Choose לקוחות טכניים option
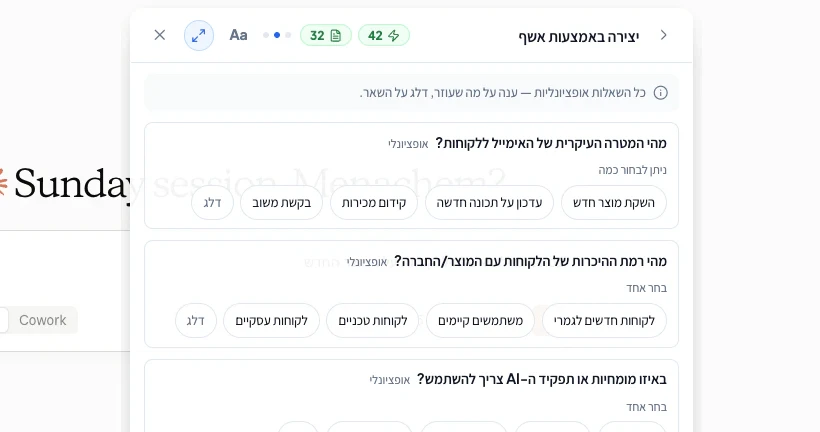Screen dimensions: 820x432 tap(373, 321)
